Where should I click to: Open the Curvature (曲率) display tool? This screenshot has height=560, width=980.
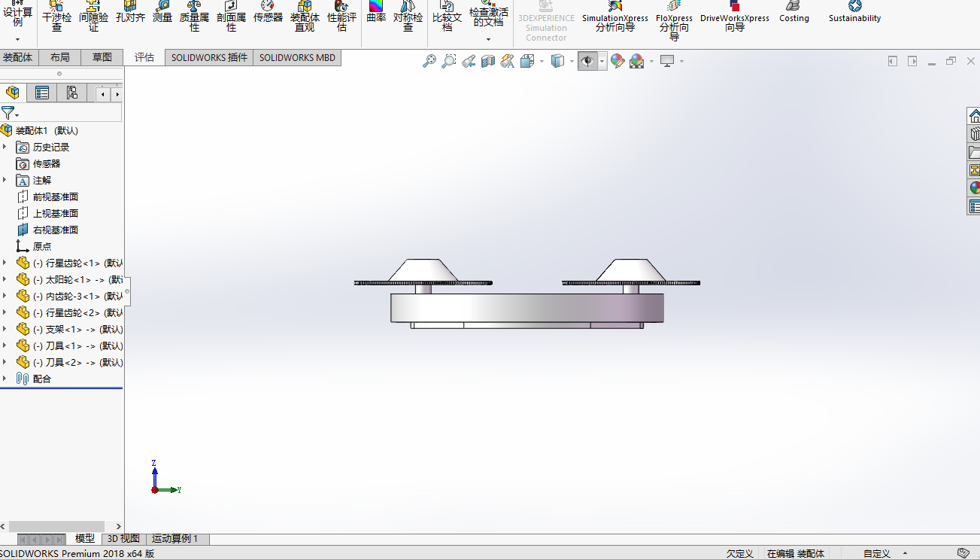[x=376, y=12]
